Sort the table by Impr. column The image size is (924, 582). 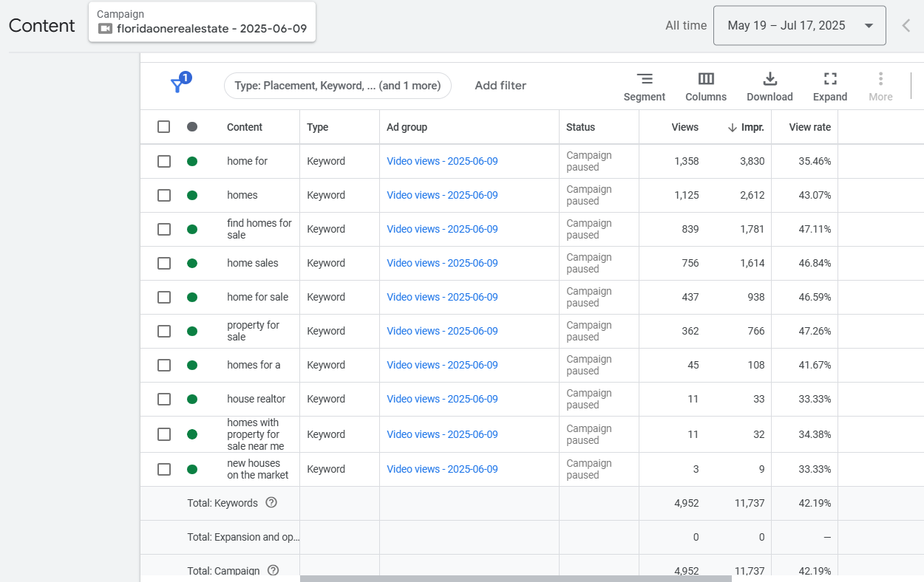(x=752, y=127)
